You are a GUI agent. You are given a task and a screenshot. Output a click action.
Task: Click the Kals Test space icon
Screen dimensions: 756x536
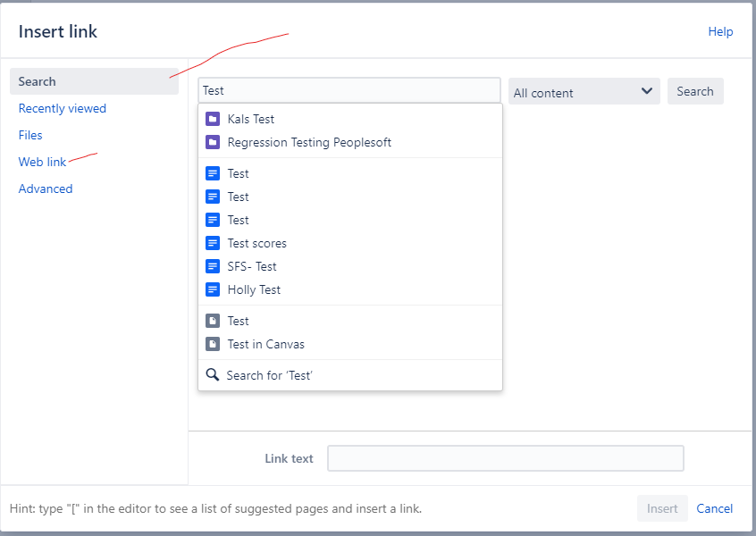pyautogui.click(x=212, y=119)
